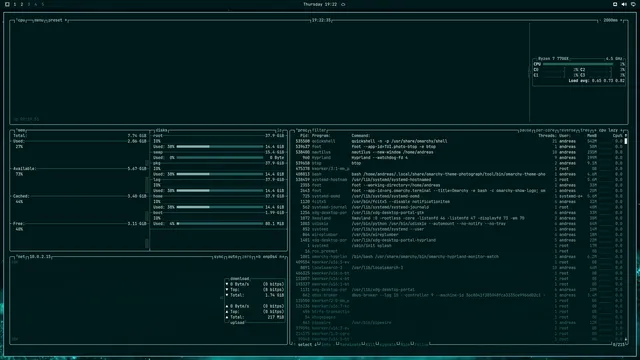Open the volume icon in the system tray
This screenshot has width=640, height=360.
click(624, 4)
